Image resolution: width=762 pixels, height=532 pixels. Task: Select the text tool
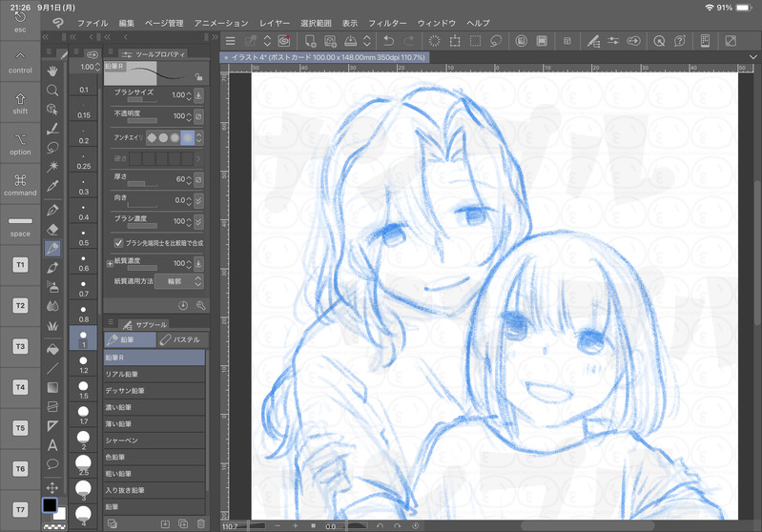[52, 445]
